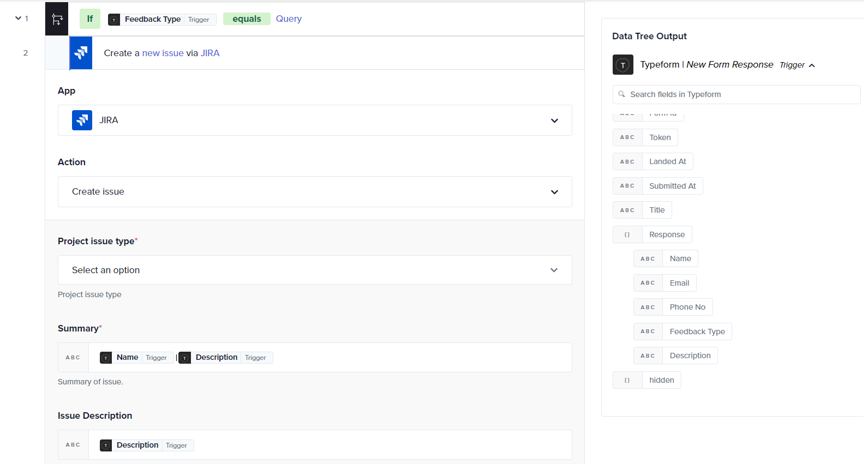Screen dimensions: 868x464
Task: Click Typeform icon on Name pill in Summary
Action: click(106, 358)
